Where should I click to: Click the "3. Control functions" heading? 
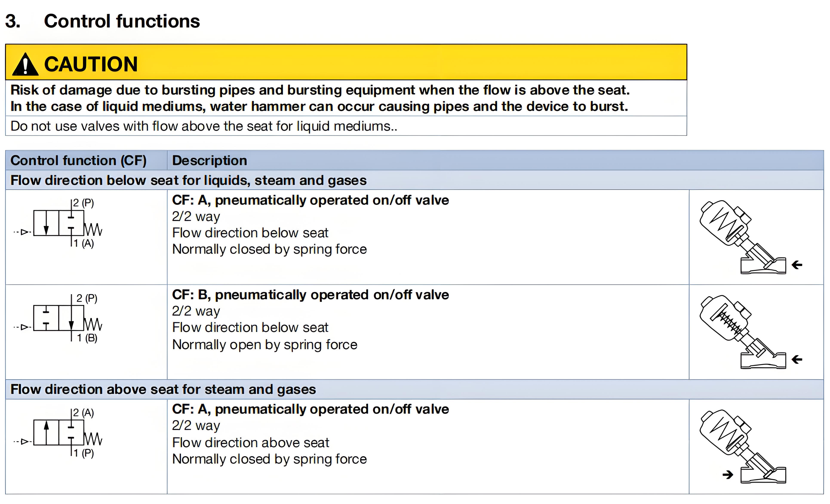tap(103, 21)
